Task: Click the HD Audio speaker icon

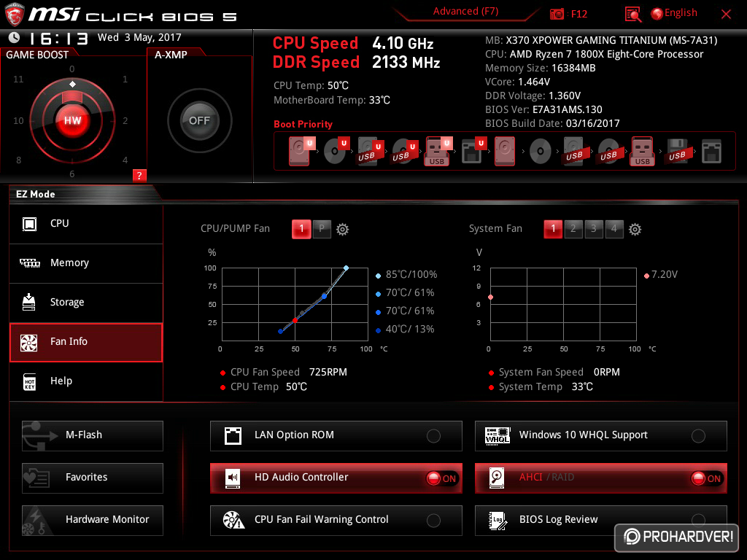Action: click(x=233, y=478)
